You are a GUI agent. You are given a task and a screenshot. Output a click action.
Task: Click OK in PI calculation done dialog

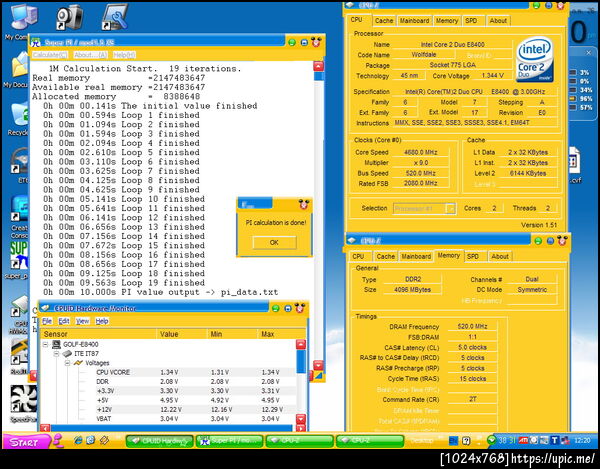click(274, 242)
